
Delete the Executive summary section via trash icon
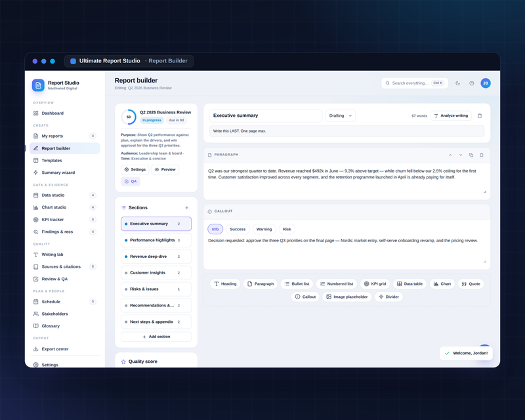[480, 116]
